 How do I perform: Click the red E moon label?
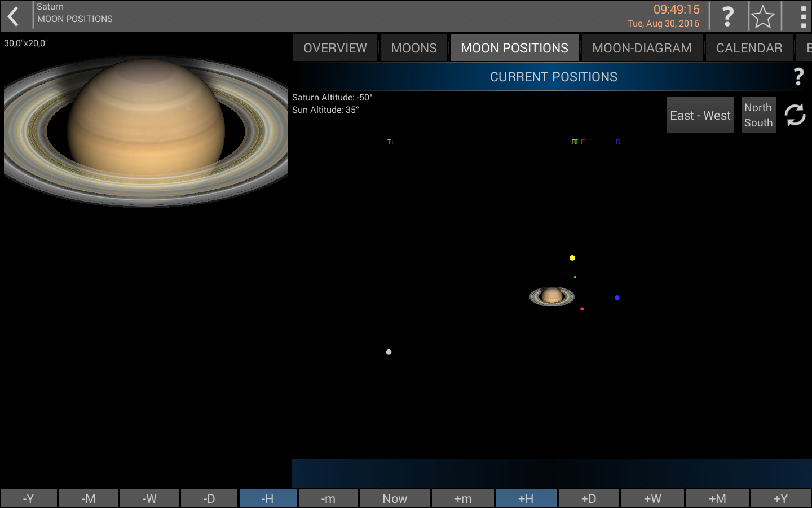583,142
